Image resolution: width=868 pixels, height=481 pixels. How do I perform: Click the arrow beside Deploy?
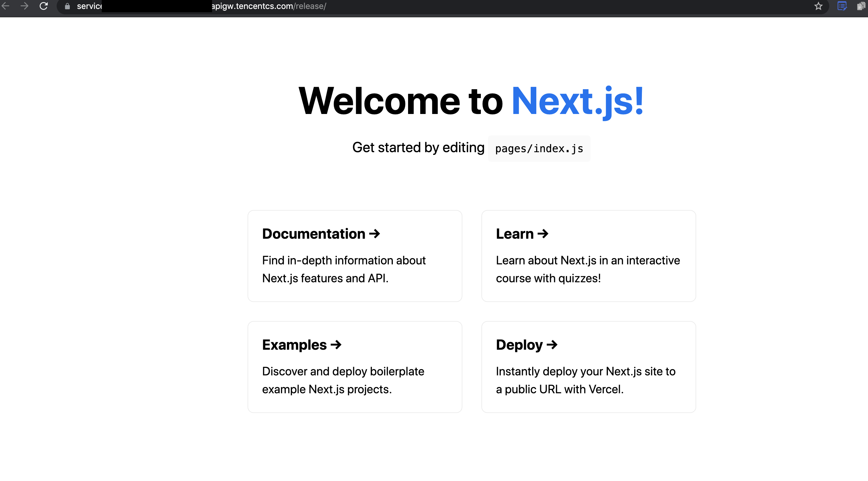click(x=552, y=344)
